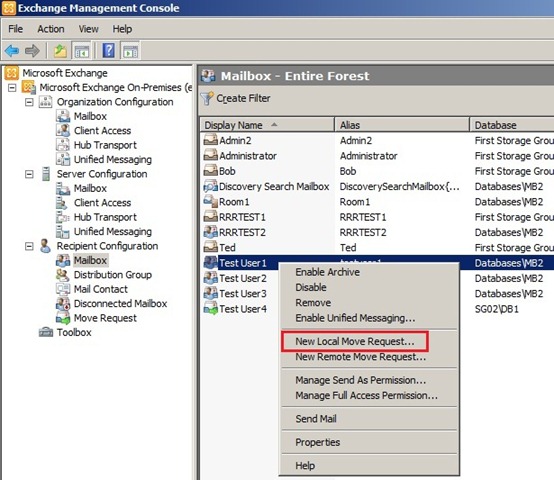This screenshot has width=554, height=480.
Task: Select the Bob mailbox row
Action: click(x=377, y=171)
